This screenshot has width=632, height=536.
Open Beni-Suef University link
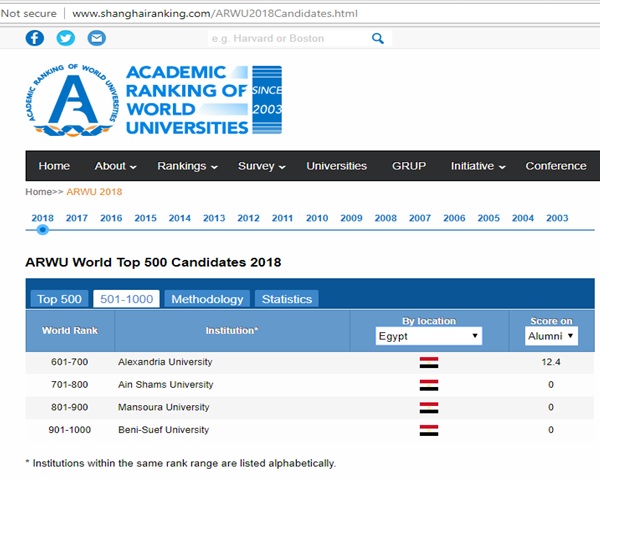pyautogui.click(x=163, y=430)
